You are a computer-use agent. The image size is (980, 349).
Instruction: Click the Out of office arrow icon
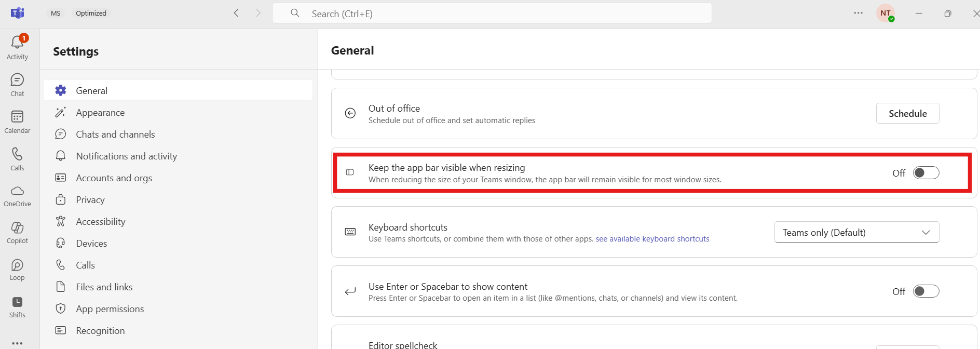point(350,113)
